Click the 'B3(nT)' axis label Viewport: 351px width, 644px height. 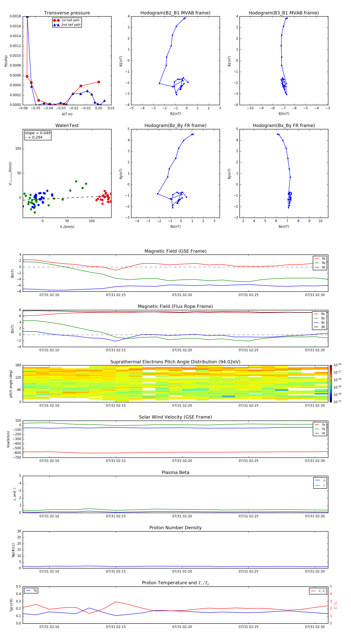pos(284,114)
